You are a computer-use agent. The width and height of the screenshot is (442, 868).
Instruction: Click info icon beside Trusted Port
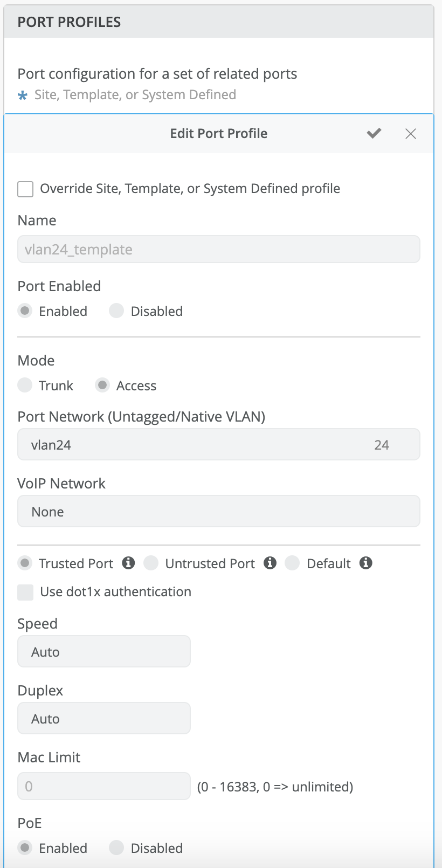(x=128, y=563)
